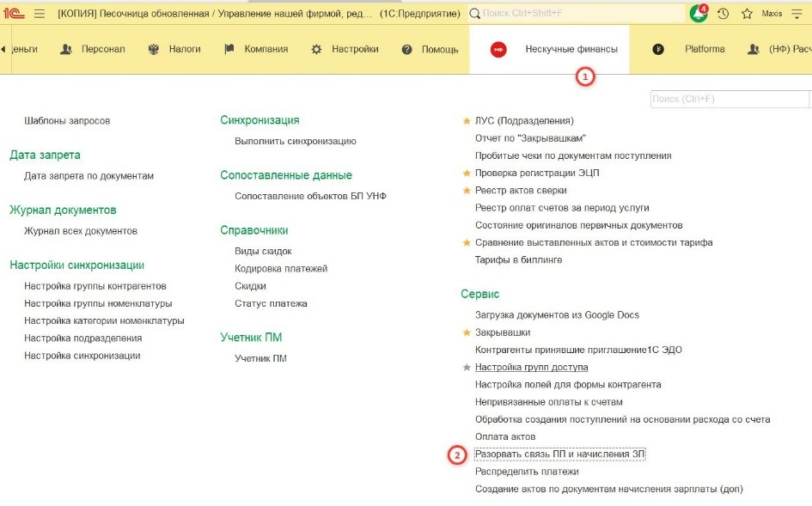Image resolution: width=812 pixels, height=506 pixels.
Task: Open favorites star in title bar
Action: click(x=746, y=14)
